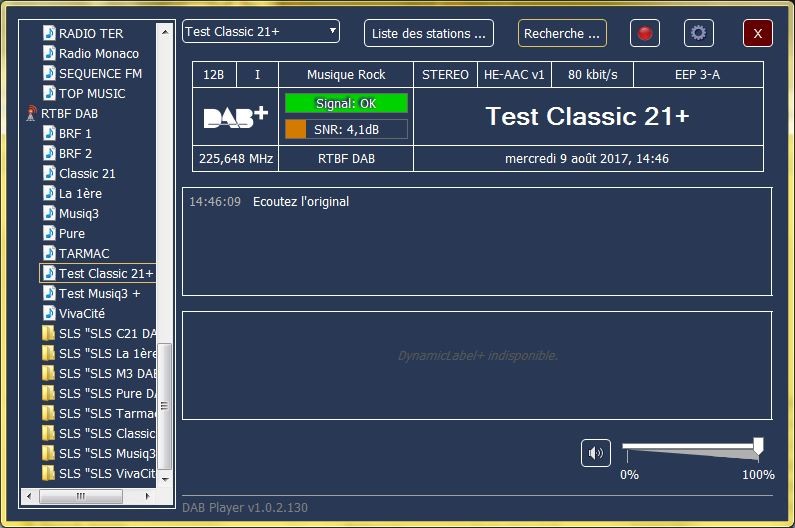Screen dimensions: 795x528
Task: Click the 12B channel cell
Action: 214,75
